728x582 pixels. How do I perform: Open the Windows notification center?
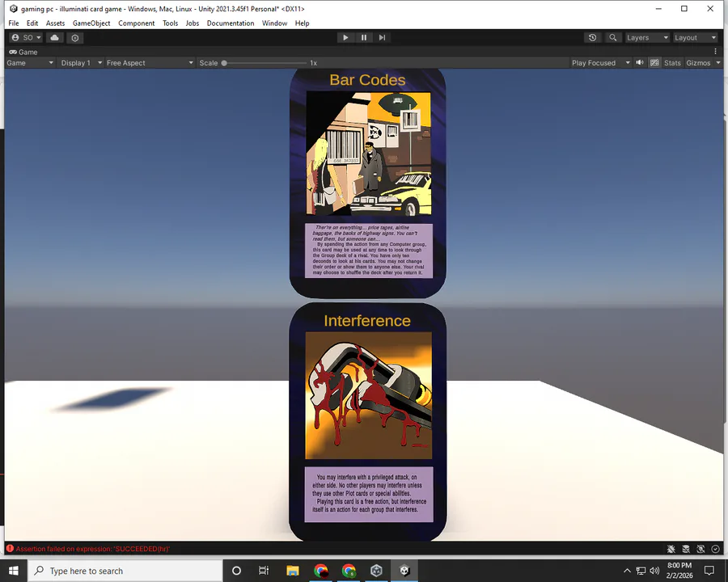point(709,571)
